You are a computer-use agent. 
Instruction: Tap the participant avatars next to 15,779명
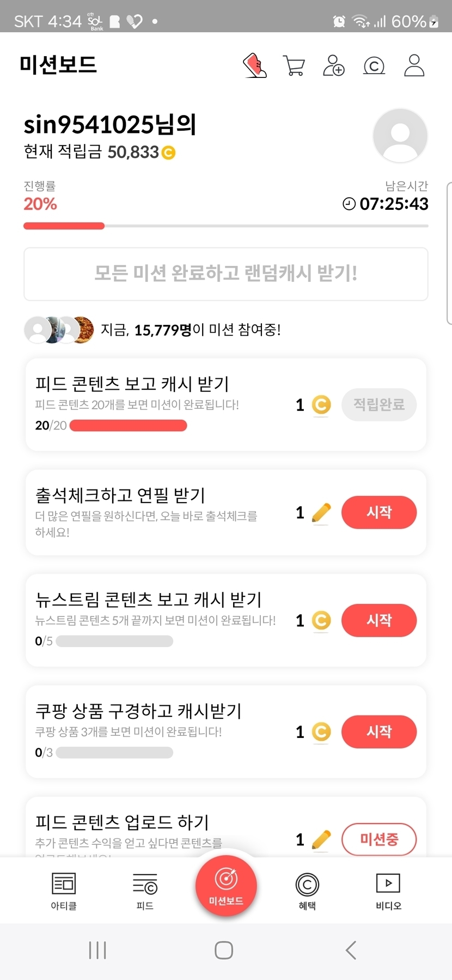(x=59, y=330)
